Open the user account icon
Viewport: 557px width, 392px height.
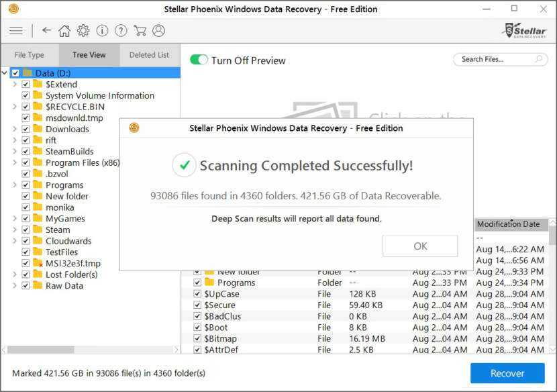(158, 31)
